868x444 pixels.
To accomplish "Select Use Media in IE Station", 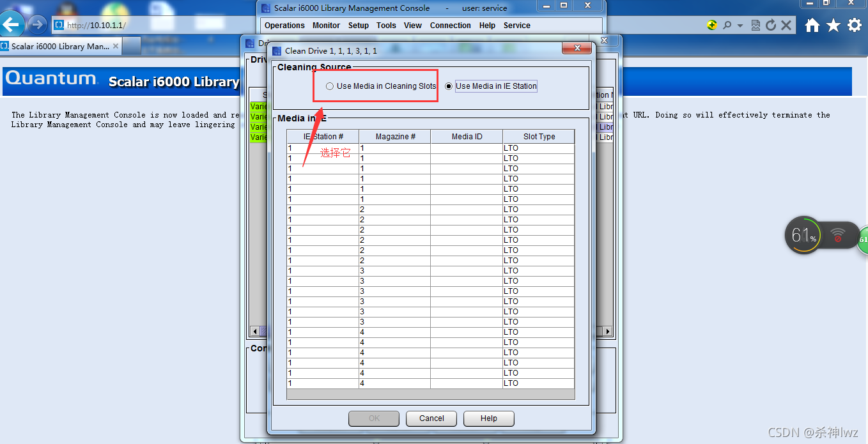I will pos(491,86).
